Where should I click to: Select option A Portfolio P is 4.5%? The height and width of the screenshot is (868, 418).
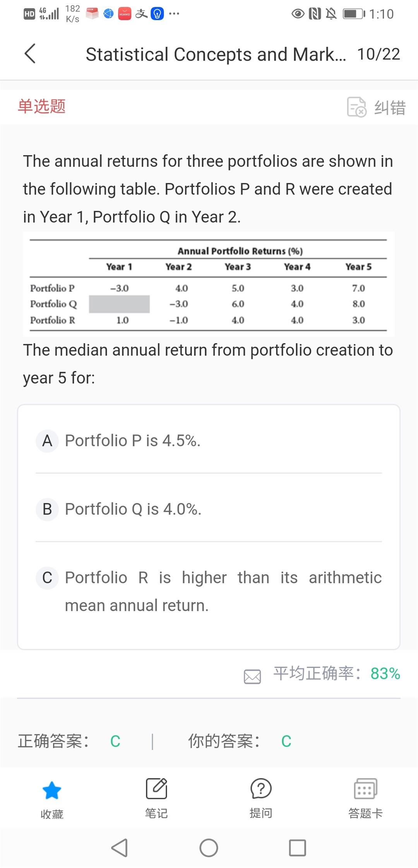tap(132, 441)
